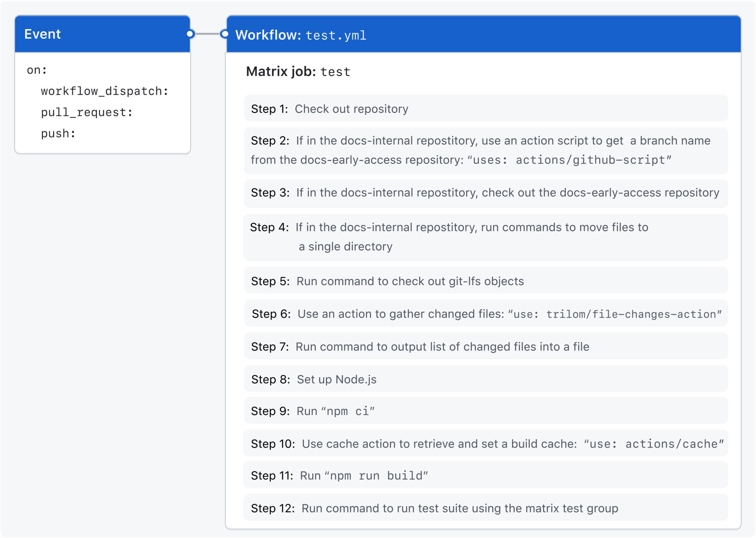This screenshot has height=538, width=756.
Task: Click Step 2 actions/github-script row
Action: 486,150
